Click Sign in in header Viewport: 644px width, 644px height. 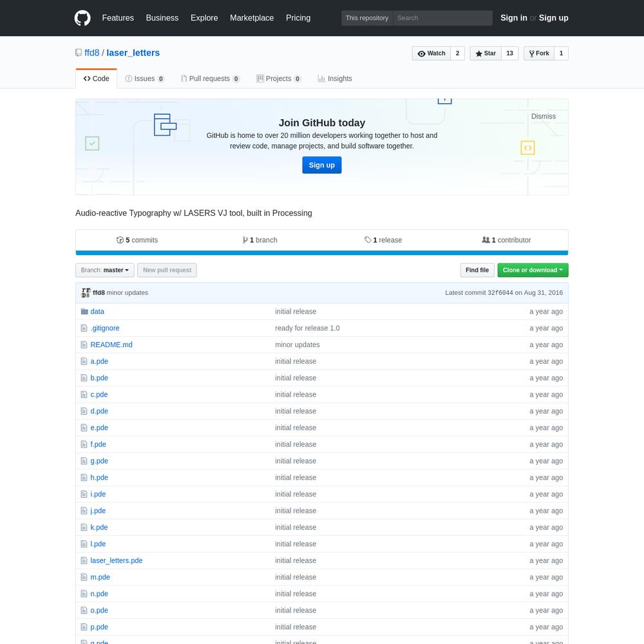coord(513,18)
